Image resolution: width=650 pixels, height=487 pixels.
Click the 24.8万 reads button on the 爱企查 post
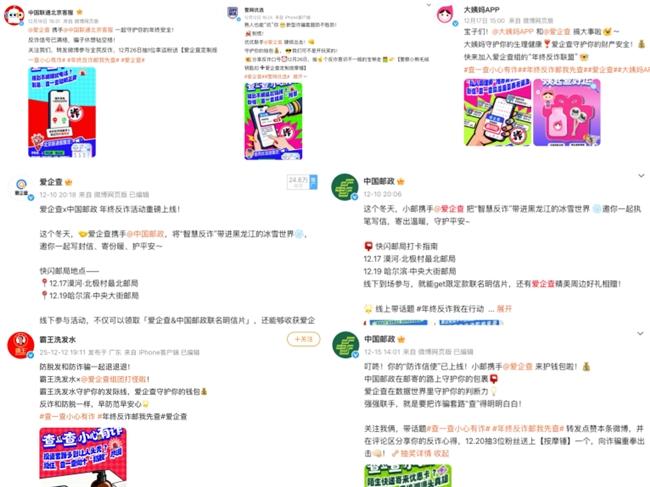coord(302,182)
